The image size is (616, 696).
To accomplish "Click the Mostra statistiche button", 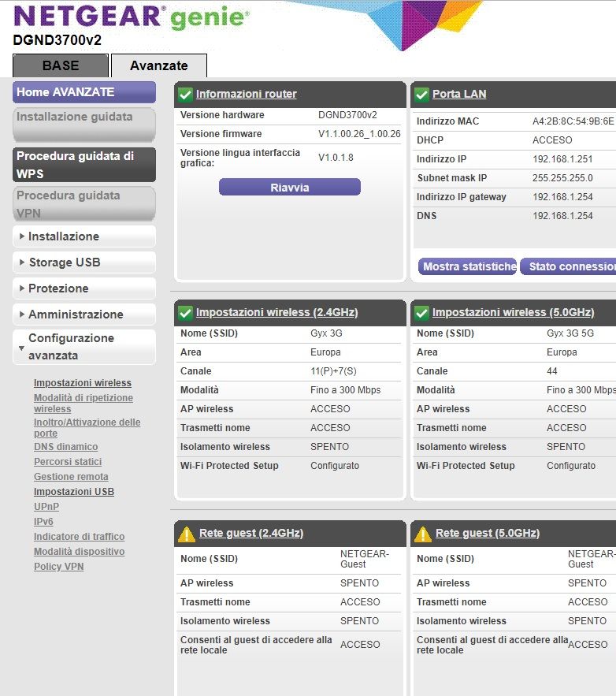I will point(467,266).
